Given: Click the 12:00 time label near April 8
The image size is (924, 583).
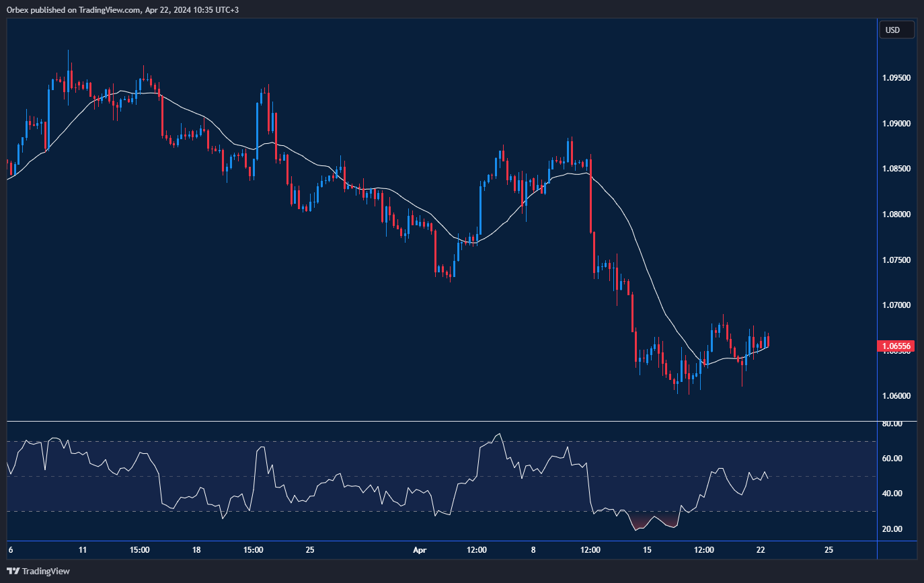Looking at the screenshot, I should 590,550.
